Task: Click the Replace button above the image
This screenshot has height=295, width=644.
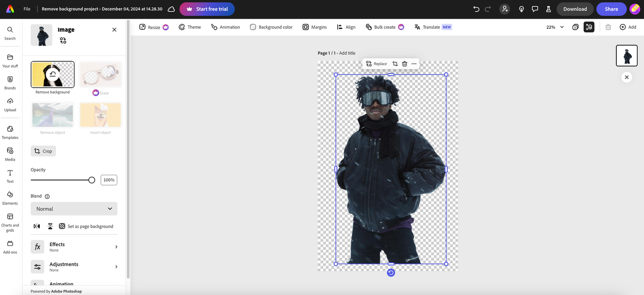Action: click(x=376, y=64)
